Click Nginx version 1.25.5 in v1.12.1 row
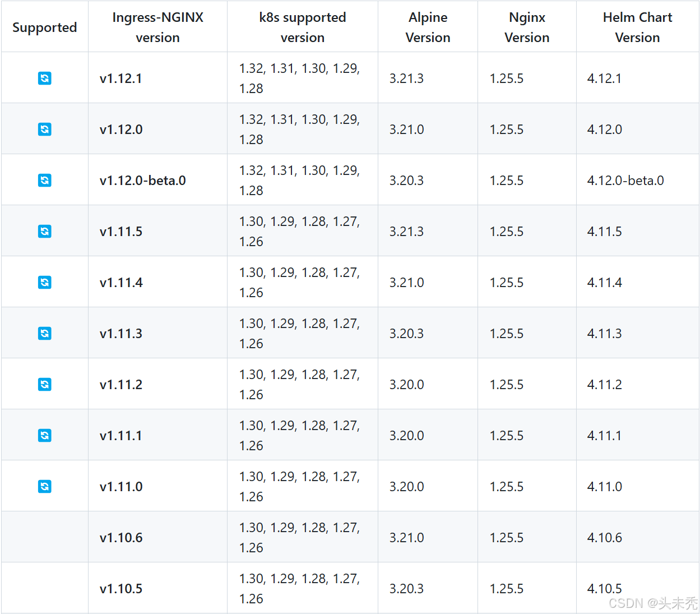Image resolution: width=700 pixels, height=614 pixels. coord(507,79)
